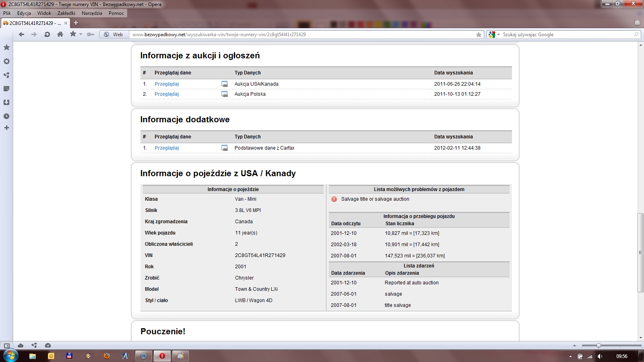Open Przeglądaj link for Aukcja USA/Kanada
Screen dimensions: 644x362
(x=167, y=84)
